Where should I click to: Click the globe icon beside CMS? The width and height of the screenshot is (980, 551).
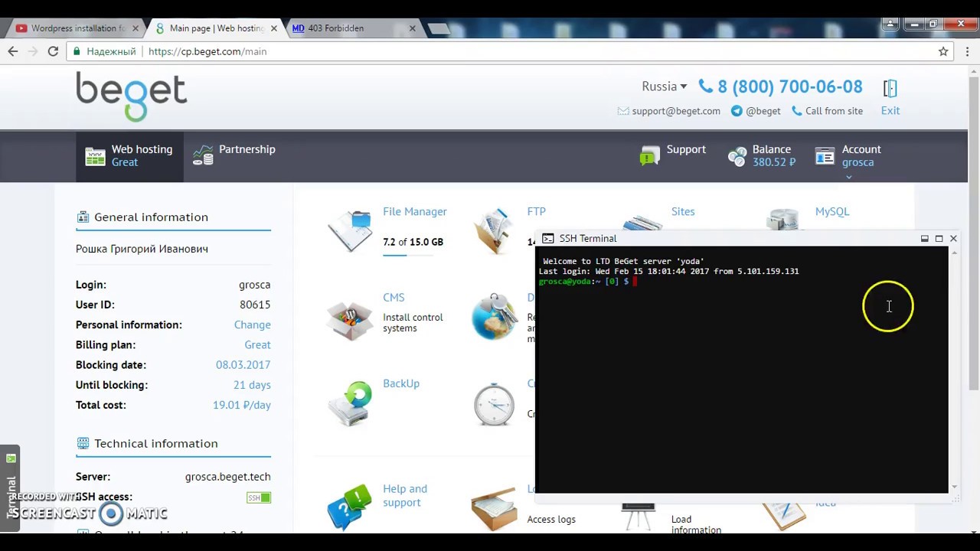pyautogui.click(x=495, y=316)
